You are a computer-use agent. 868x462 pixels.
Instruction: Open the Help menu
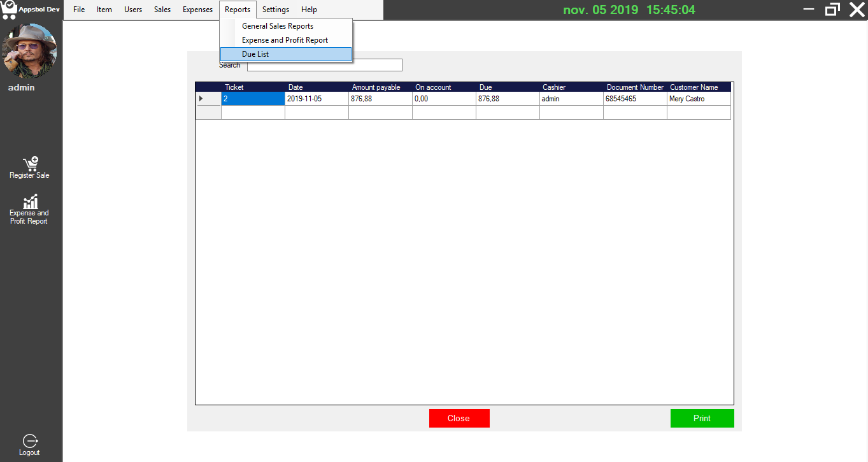(309, 9)
